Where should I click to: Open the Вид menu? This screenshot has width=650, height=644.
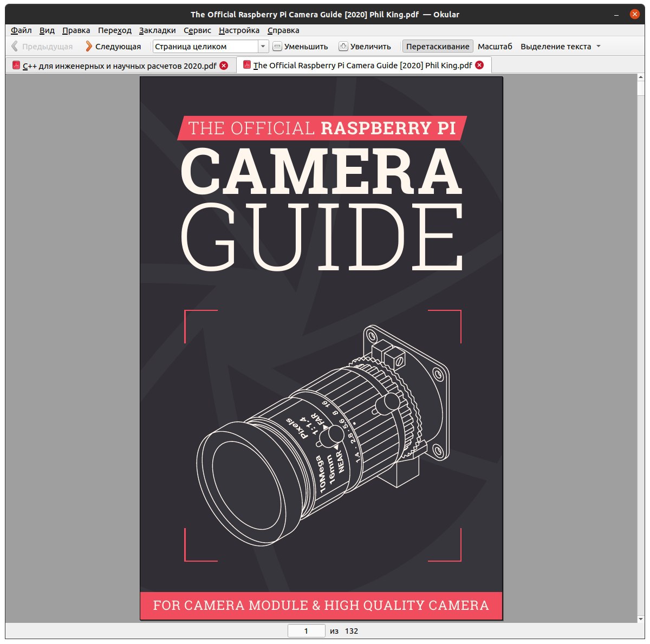[47, 30]
